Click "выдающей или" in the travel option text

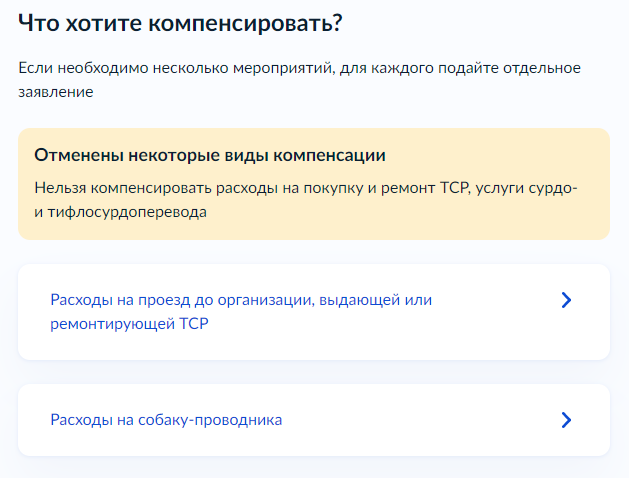(375, 300)
